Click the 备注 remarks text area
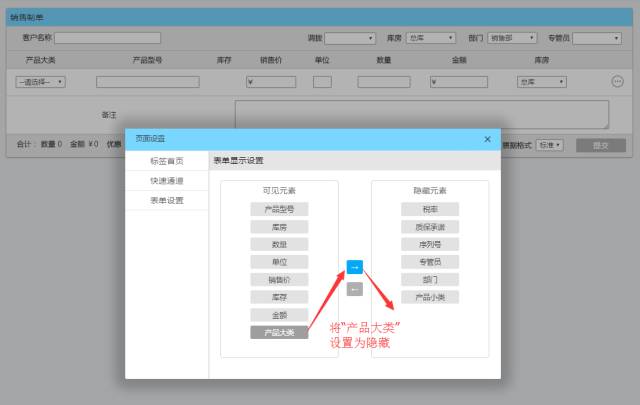The height and width of the screenshot is (405, 640). (422, 115)
